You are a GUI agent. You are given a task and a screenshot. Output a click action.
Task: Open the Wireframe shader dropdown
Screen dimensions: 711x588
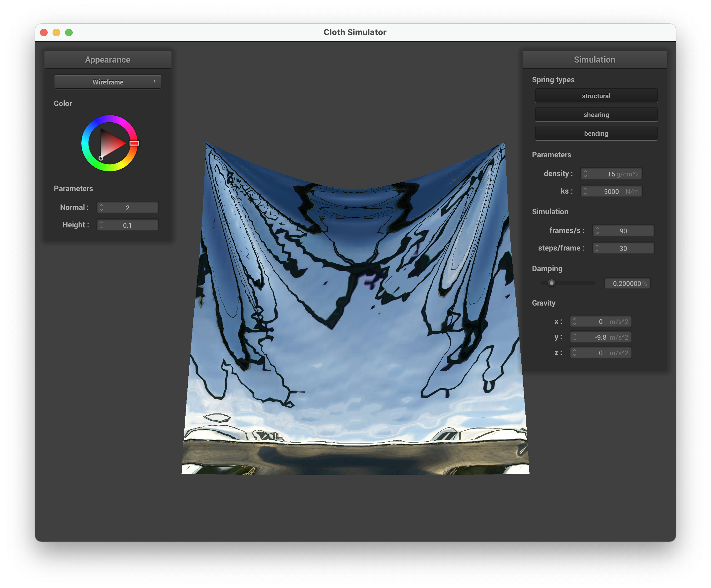tap(108, 82)
